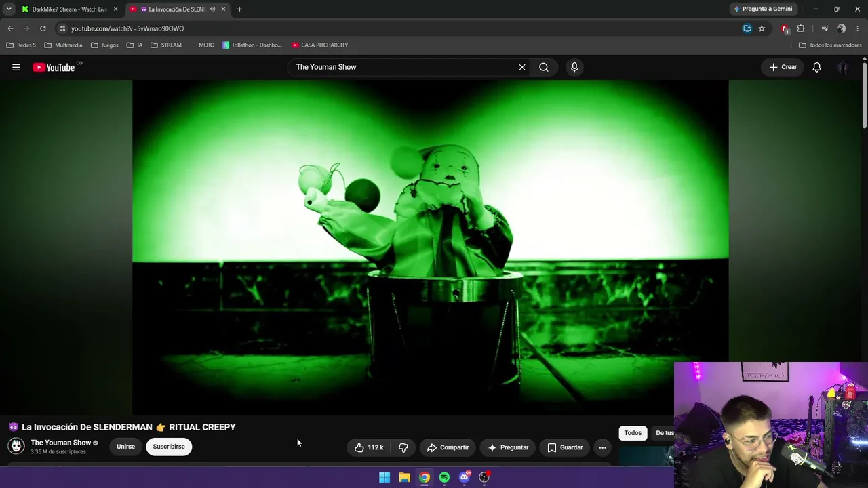Select the Todos filter chip

click(x=633, y=433)
